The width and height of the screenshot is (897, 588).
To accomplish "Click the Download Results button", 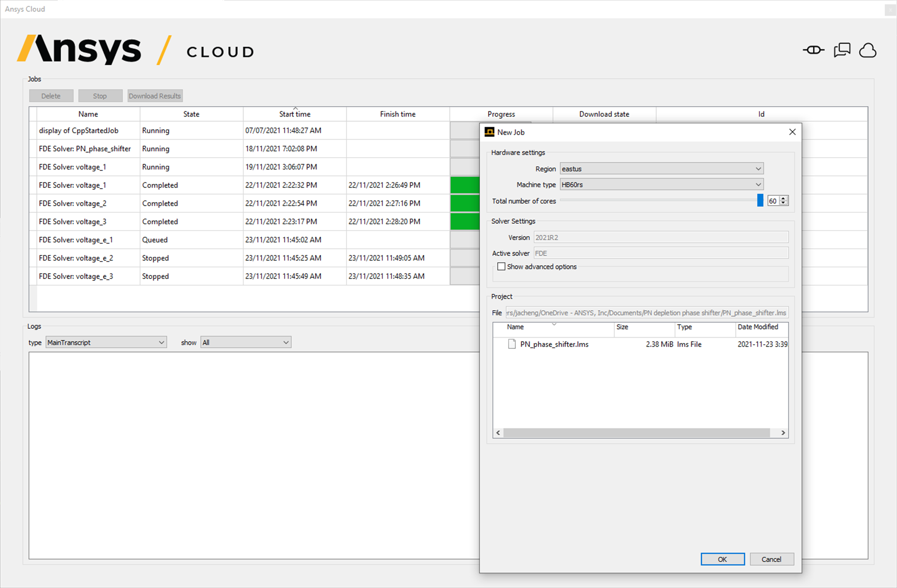I will tap(155, 96).
